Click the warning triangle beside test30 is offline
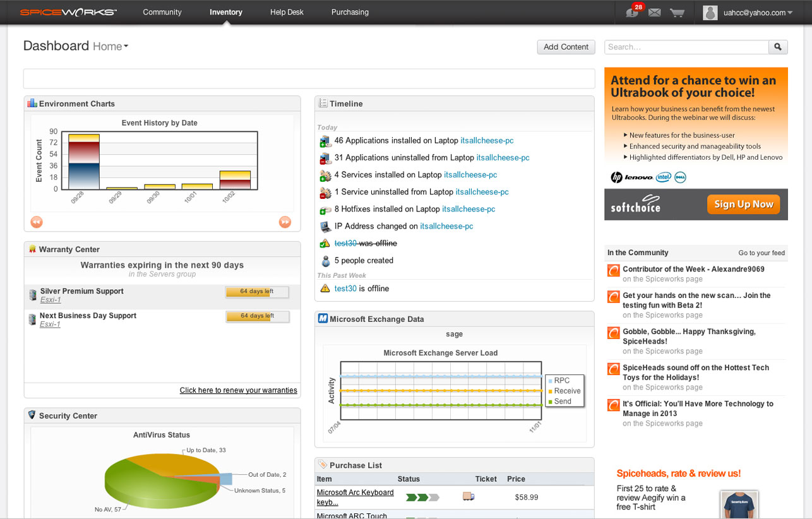The width and height of the screenshot is (812, 519). tap(325, 288)
